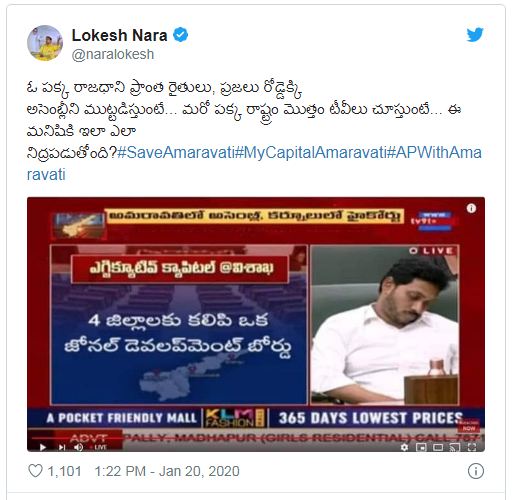Open the @naralokesh handle link
The height and width of the screenshot is (500, 518).
[113, 54]
